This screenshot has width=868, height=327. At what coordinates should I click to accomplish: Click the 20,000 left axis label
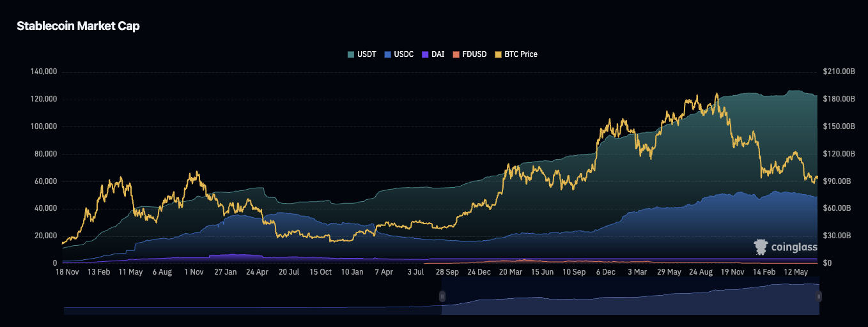coord(45,236)
